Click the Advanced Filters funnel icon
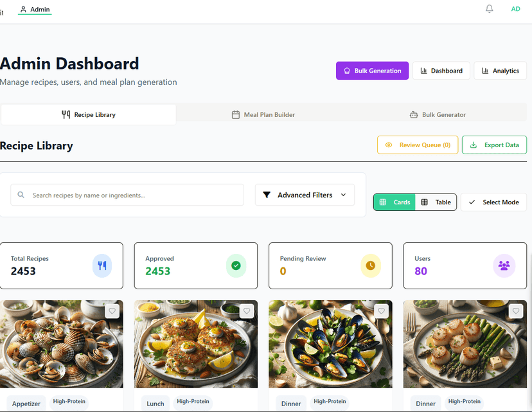 267,195
